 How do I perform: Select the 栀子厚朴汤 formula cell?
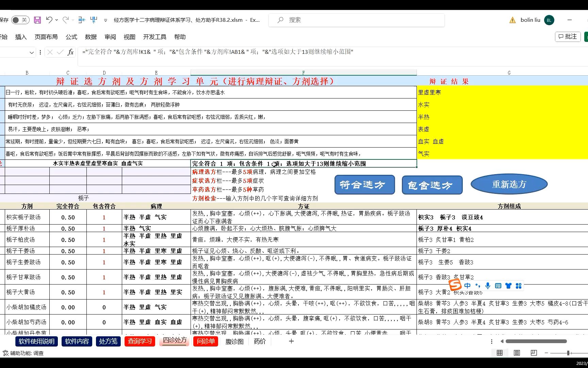(27, 228)
